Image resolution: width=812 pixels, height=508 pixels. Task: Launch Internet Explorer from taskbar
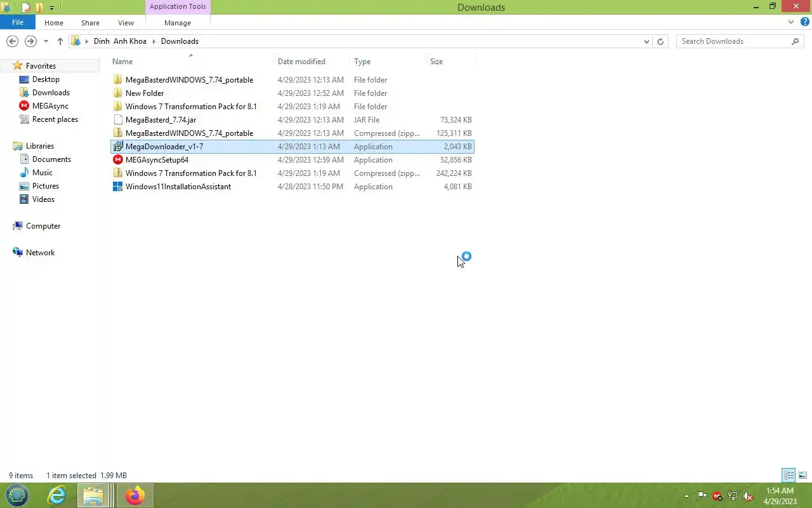tap(57, 495)
